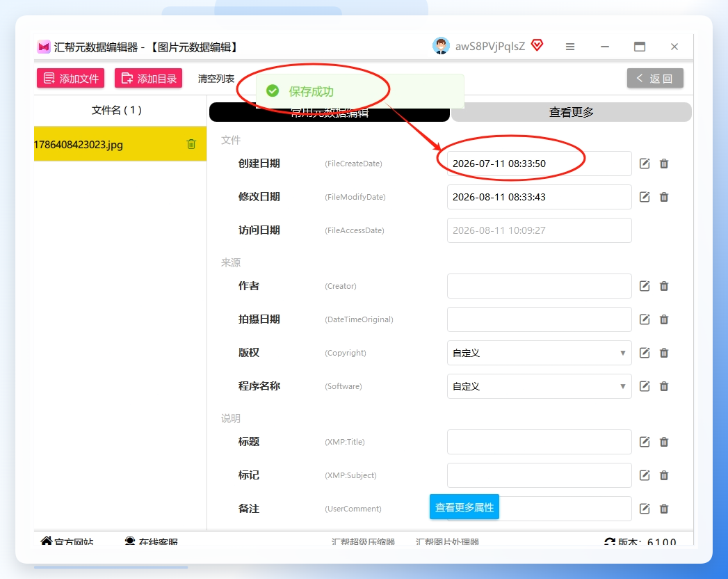Open the 汇帮图片处理器 link

(x=447, y=542)
